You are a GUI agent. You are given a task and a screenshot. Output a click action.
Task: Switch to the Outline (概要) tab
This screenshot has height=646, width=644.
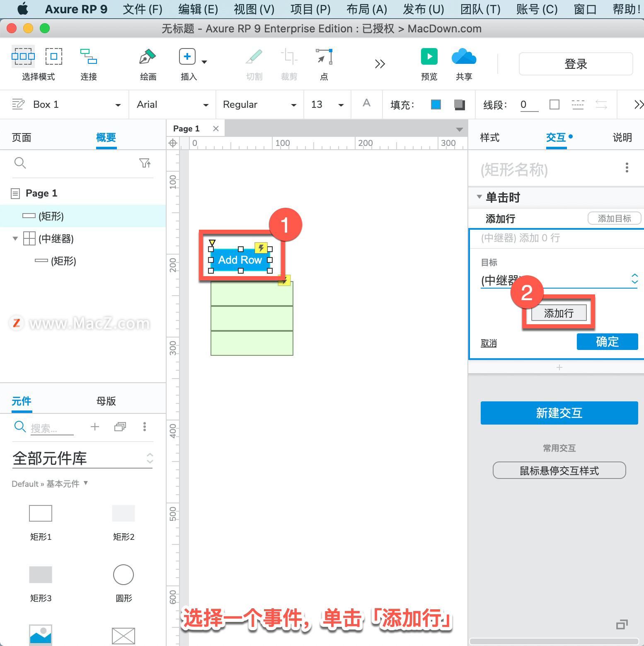pos(106,137)
